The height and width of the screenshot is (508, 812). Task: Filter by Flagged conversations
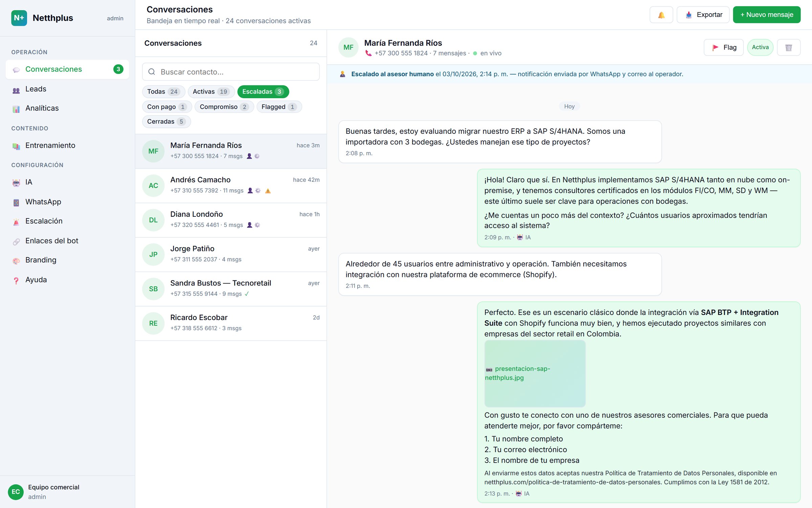click(279, 107)
